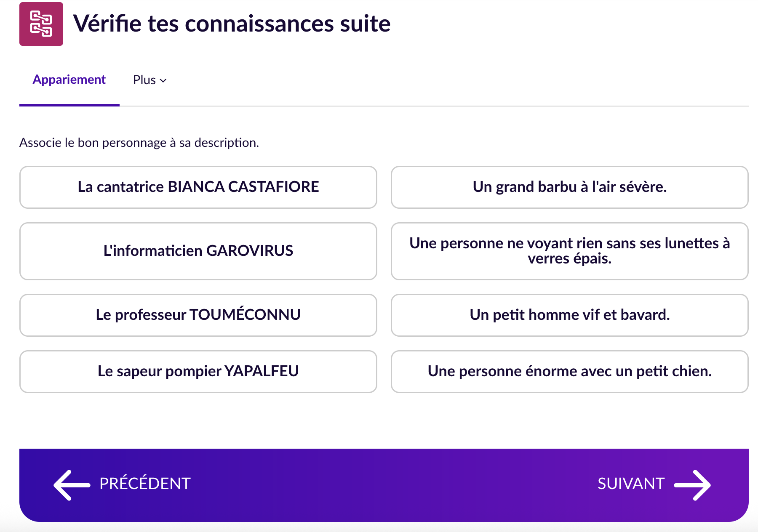Expand the chevron next to Plus
Screen dimensions: 758x532
tap(163, 80)
